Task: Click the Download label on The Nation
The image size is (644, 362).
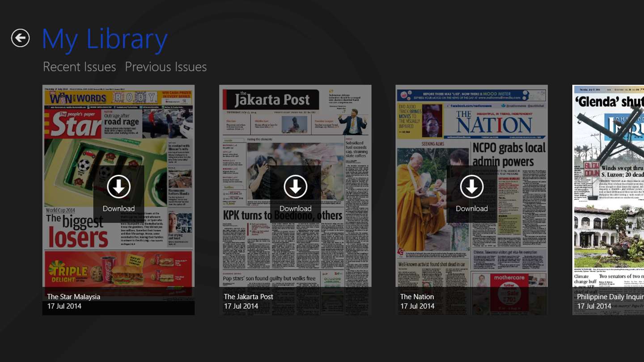Action: 472,209
